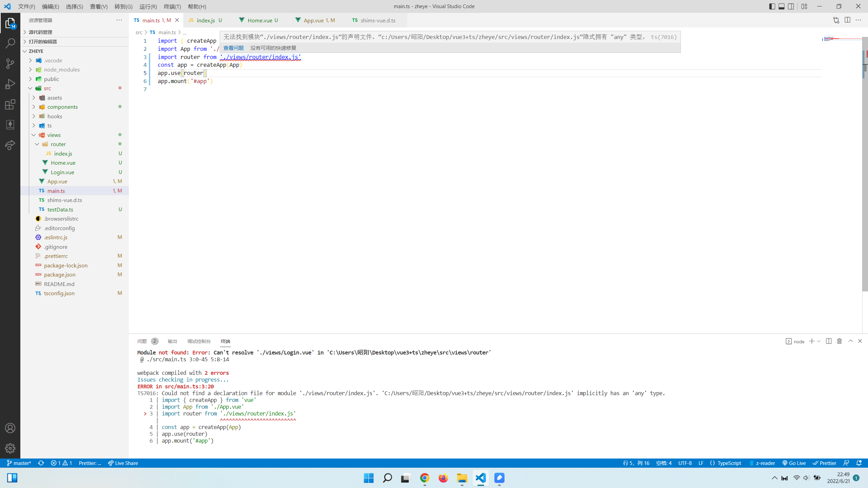868x488 pixels.
Task: Toggle the bottom panel layout icon
Action: pos(782,6)
